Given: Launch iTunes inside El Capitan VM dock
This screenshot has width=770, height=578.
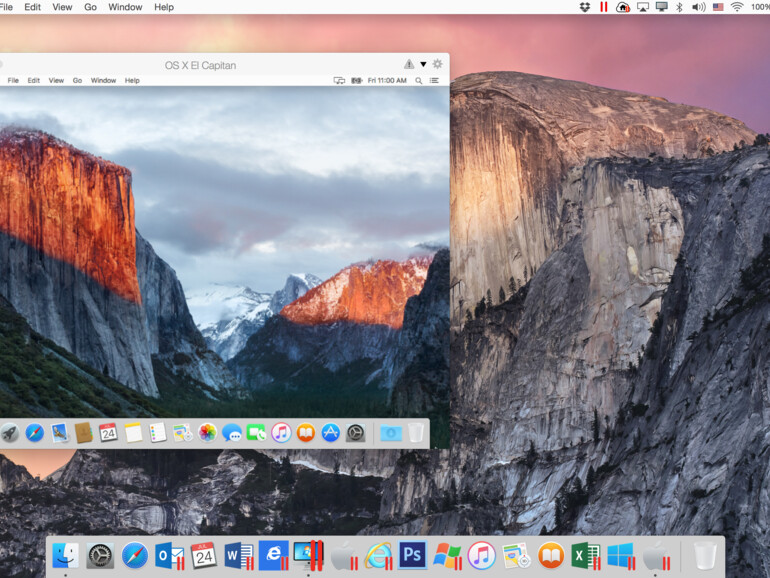Looking at the screenshot, I should pyautogui.click(x=281, y=433).
